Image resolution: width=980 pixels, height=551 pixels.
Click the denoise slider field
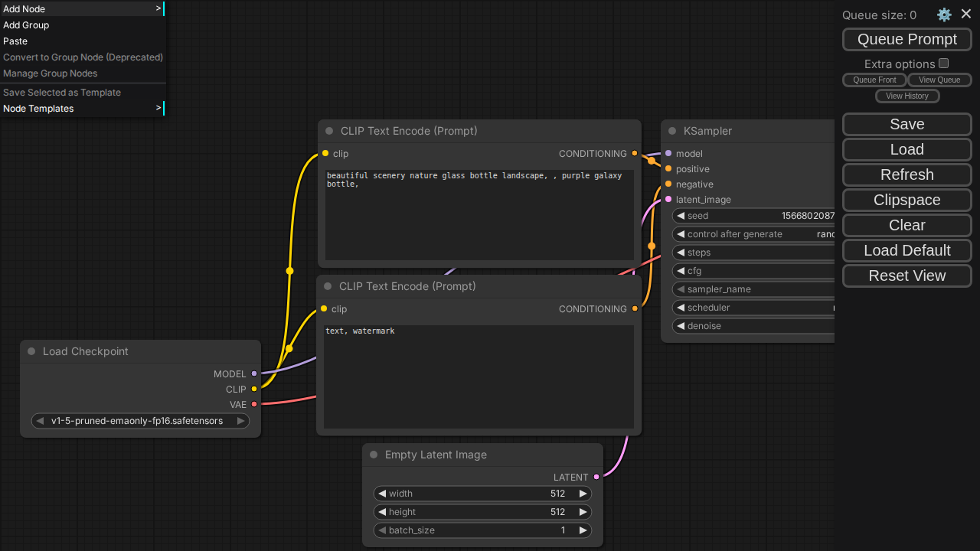[x=754, y=326]
